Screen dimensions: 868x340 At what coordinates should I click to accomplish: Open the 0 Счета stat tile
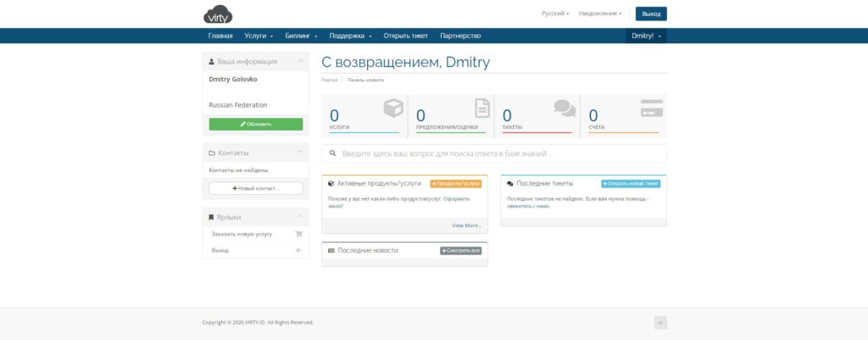pos(623,115)
